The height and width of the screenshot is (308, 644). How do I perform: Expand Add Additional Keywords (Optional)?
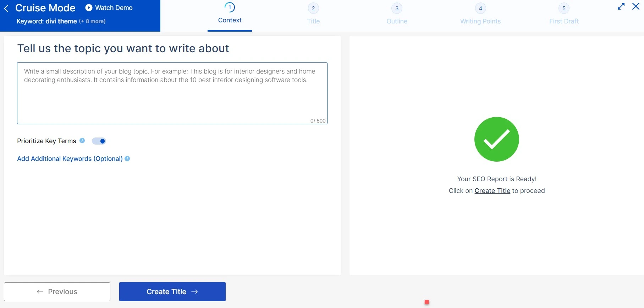click(70, 159)
